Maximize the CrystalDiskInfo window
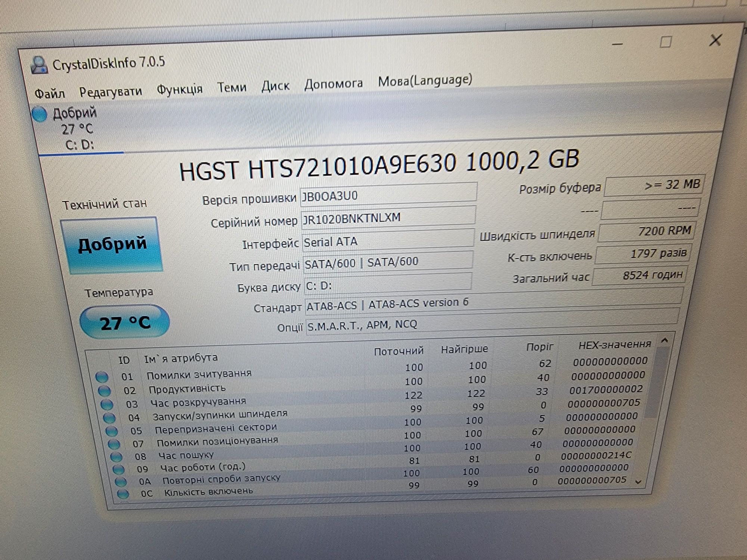This screenshot has width=747, height=560. (x=665, y=42)
